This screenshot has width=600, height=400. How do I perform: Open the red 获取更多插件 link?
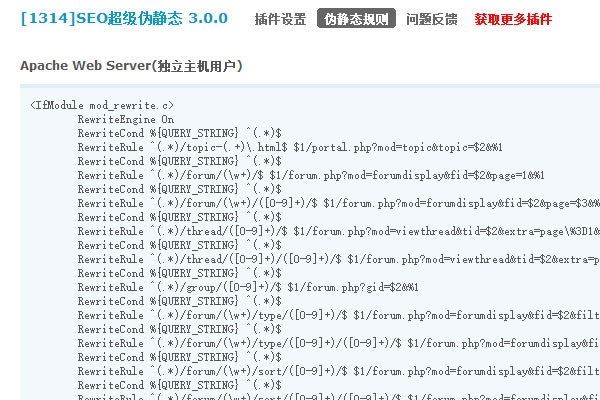click(513, 19)
